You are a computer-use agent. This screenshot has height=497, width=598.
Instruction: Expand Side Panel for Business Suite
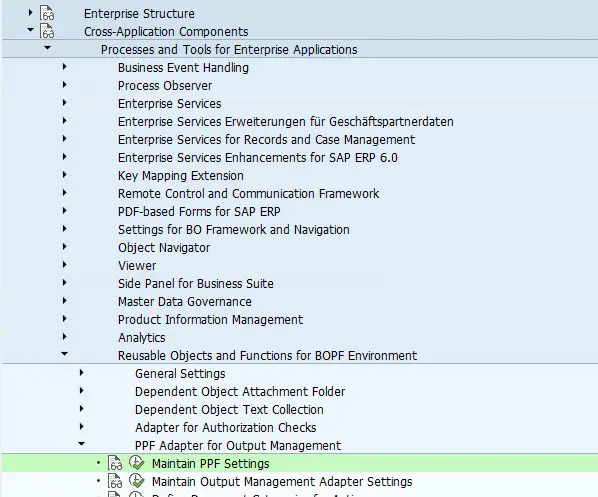64,283
